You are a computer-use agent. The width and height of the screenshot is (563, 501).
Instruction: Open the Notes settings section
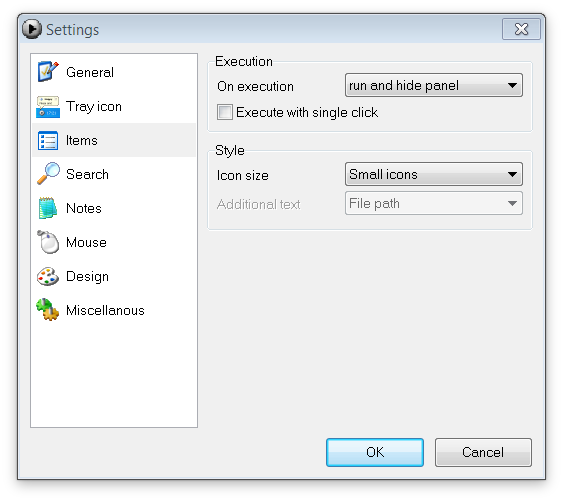[x=84, y=208]
